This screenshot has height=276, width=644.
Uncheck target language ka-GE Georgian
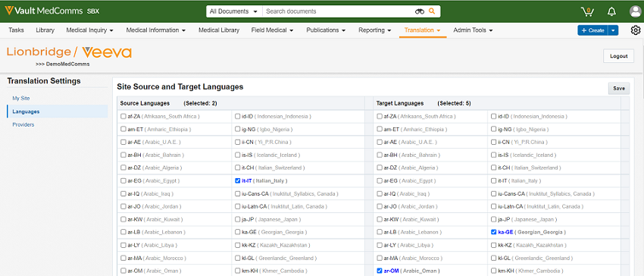tap(494, 232)
